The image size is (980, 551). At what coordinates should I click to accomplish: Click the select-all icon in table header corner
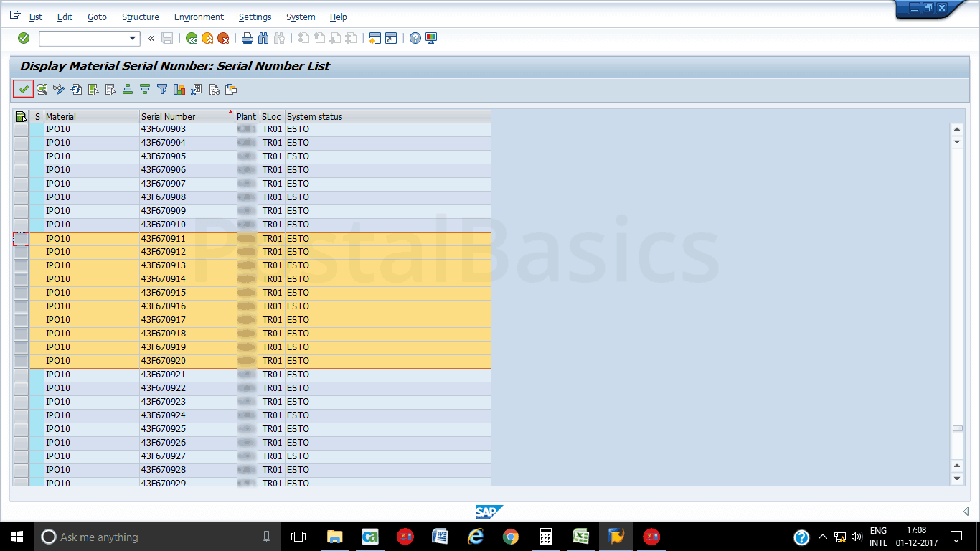pyautogui.click(x=21, y=116)
